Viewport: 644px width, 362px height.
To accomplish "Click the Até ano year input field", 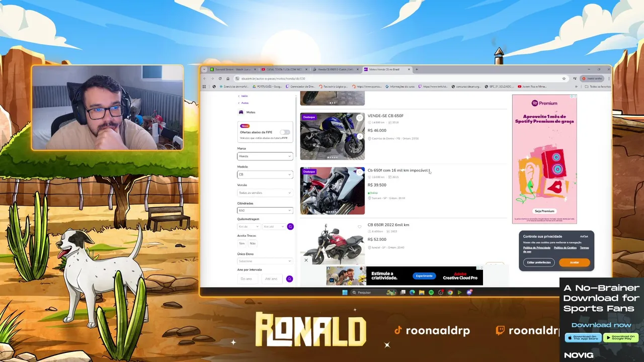I will [x=272, y=279].
